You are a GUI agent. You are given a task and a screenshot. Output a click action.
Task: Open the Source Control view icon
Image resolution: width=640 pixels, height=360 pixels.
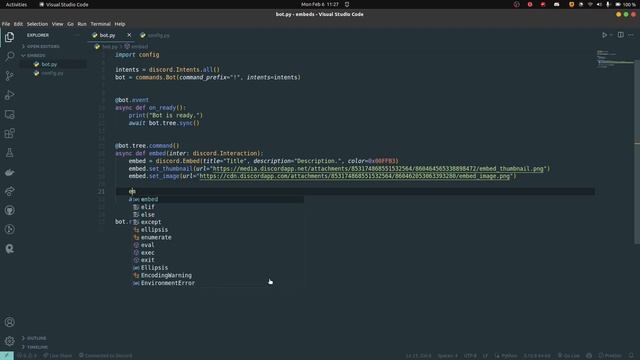(x=9, y=76)
